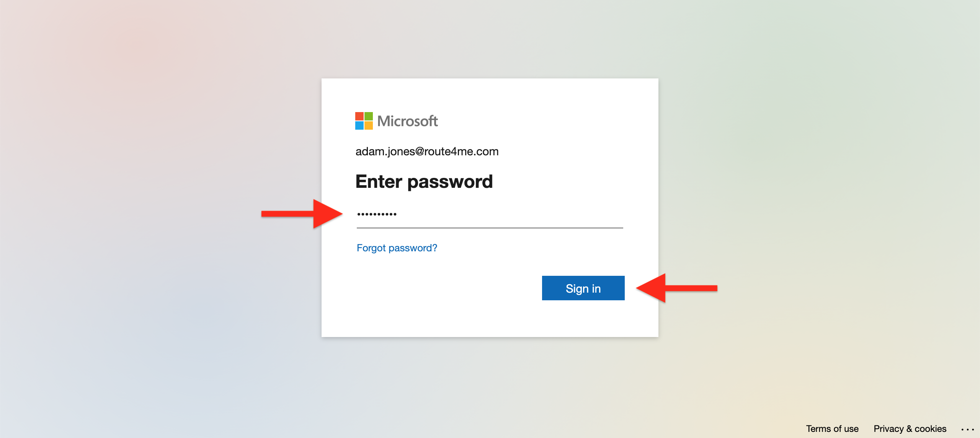Click the red arrow pointing at Sign in
The width and height of the screenshot is (980, 438).
(x=676, y=288)
